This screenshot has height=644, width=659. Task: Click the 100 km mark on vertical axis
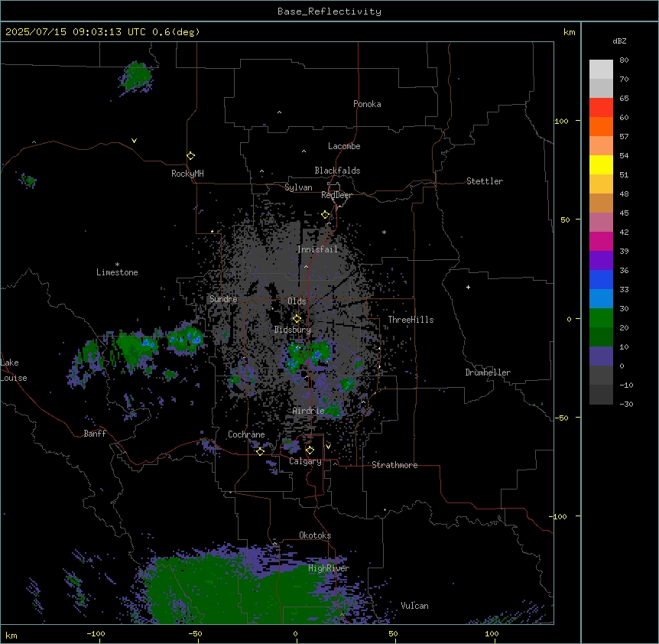561,122
